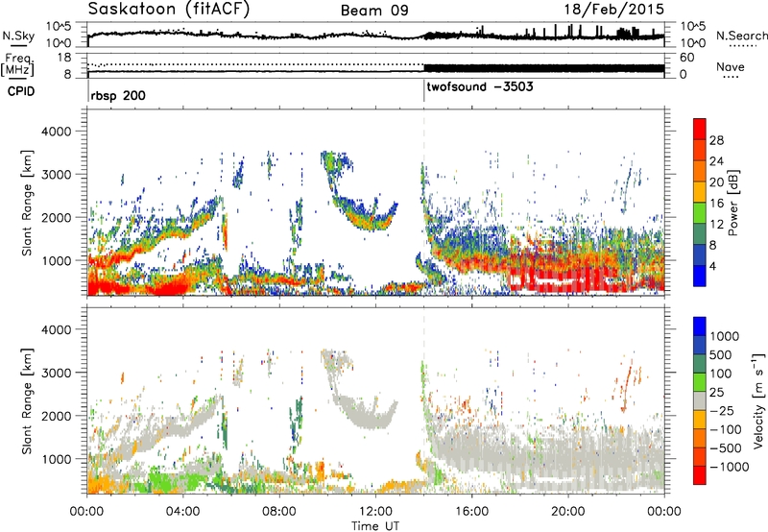This screenshot has height=532, width=768.
Task: Click the twofsound start marker line
Action: 424,91
